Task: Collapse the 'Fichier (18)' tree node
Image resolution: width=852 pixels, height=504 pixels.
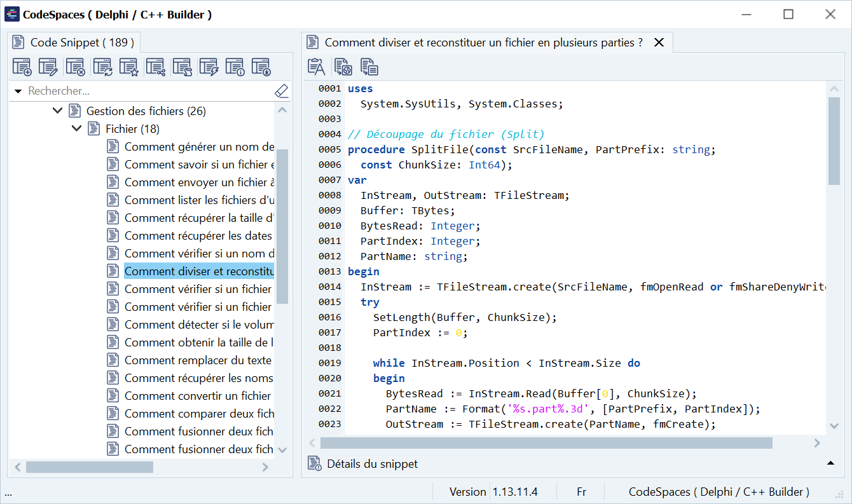Action: pyautogui.click(x=77, y=129)
